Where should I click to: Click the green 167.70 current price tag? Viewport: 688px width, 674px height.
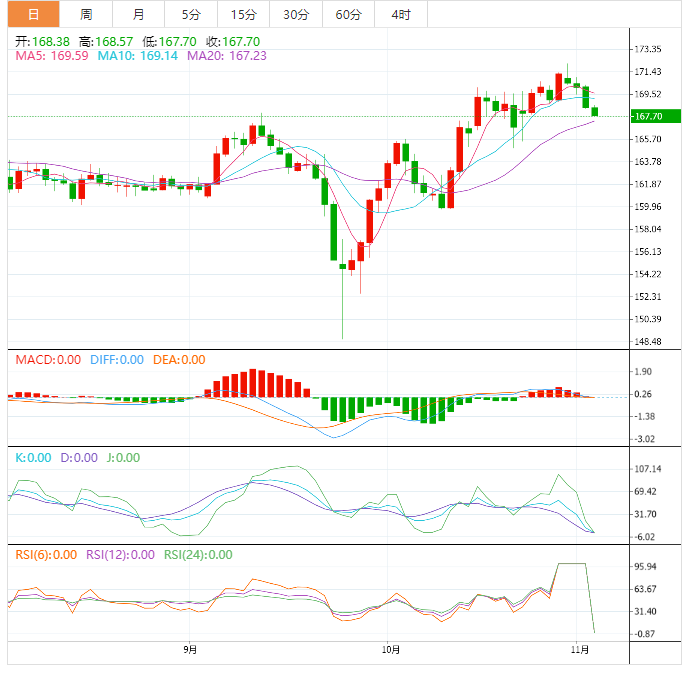tap(656, 116)
